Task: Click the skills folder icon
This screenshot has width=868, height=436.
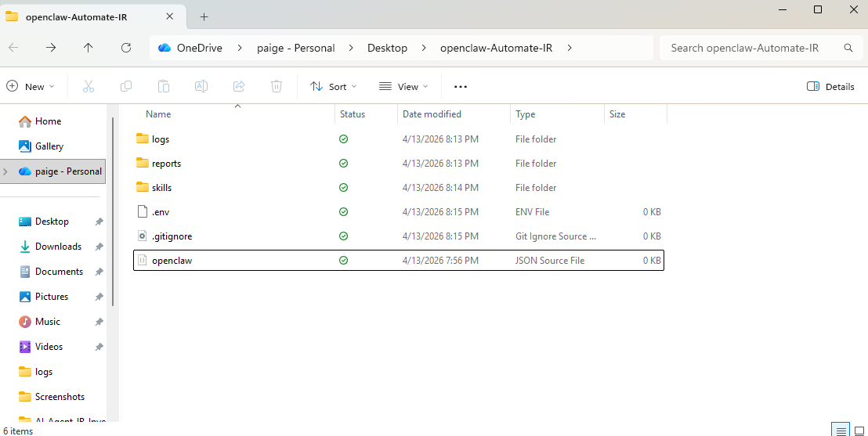Action: click(143, 188)
